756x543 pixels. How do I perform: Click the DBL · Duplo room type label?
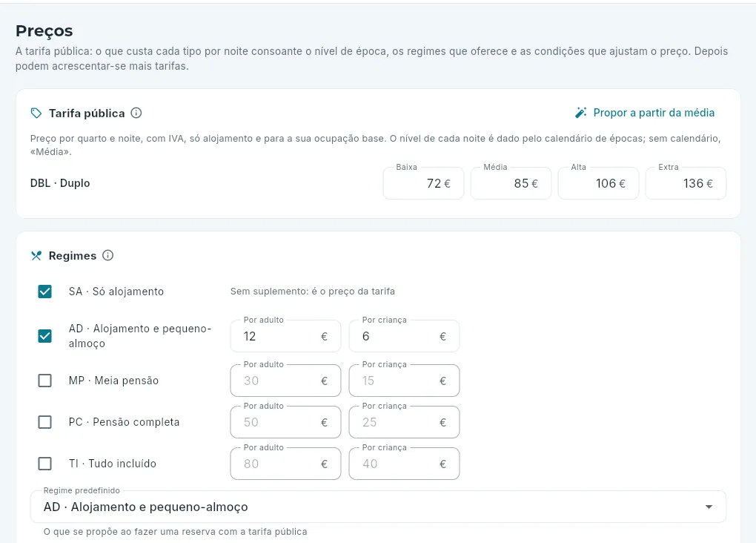(60, 183)
